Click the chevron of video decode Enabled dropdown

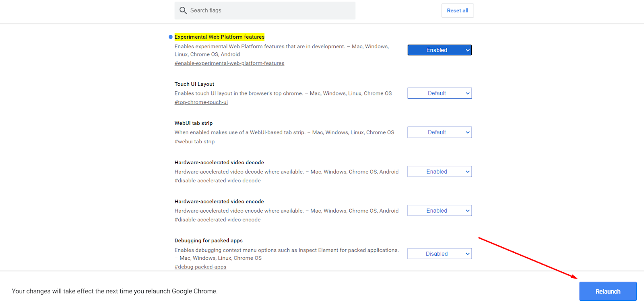coord(467,172)
